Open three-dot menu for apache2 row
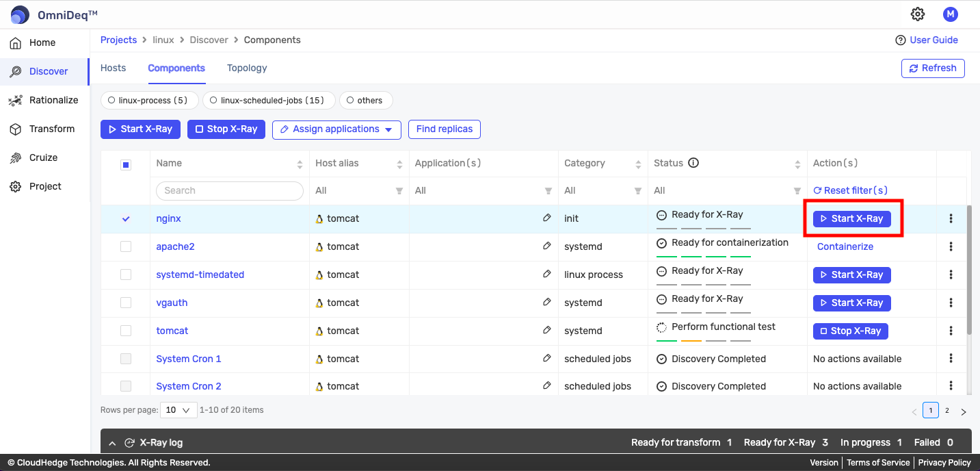The height and width of the screenshot is (471, 980). (x=951, y=246)
